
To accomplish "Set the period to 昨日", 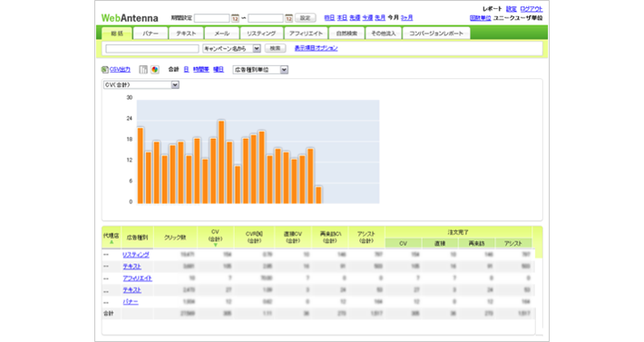I will click(x=329, y=17).
